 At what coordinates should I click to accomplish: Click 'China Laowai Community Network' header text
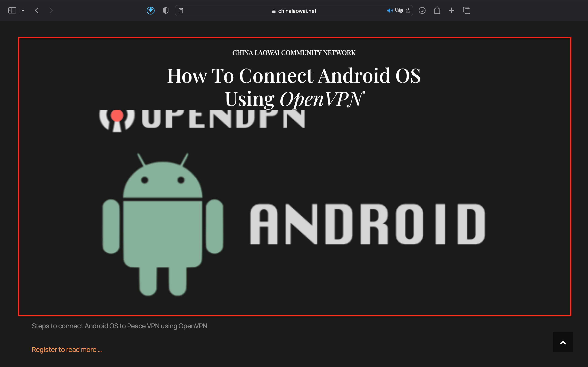pyautogui.click(x=294, y=53)
